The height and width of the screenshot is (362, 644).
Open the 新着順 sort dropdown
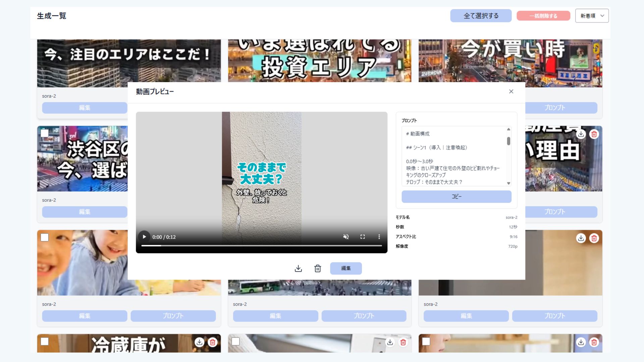tap(592, 16)
